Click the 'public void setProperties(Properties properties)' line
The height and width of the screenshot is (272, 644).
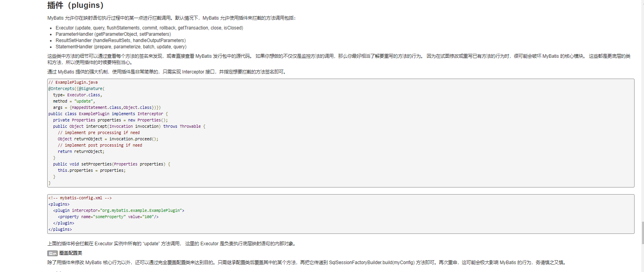tap(112, 164)
